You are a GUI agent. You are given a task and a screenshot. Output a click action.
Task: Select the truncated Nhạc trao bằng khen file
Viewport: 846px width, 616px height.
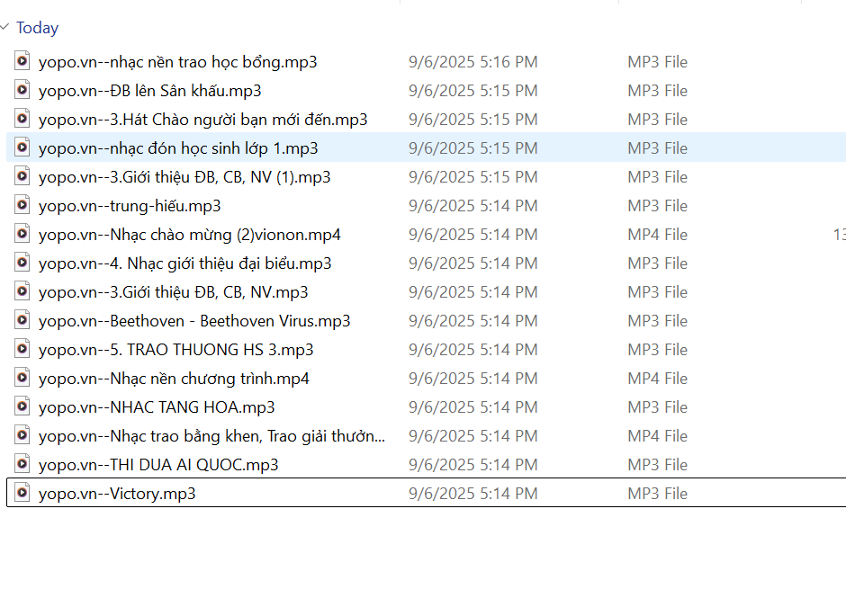pyautogui.click(x=211, y=436)
